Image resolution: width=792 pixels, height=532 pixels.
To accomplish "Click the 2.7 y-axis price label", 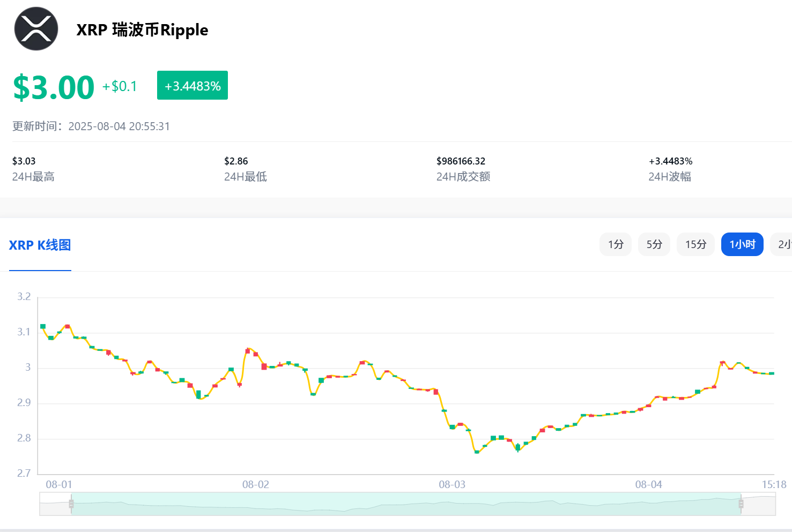I will (24, 474).
